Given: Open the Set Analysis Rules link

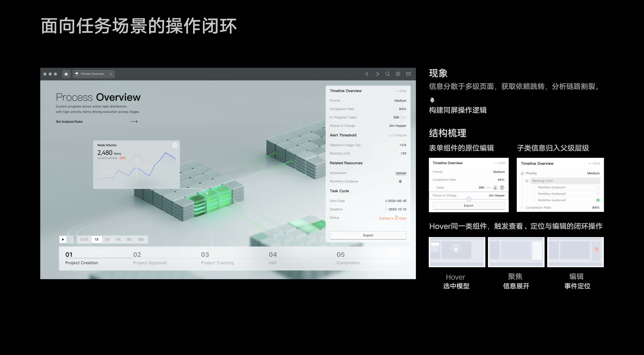Looking at the screenshot, I should [x=69, y=122].
